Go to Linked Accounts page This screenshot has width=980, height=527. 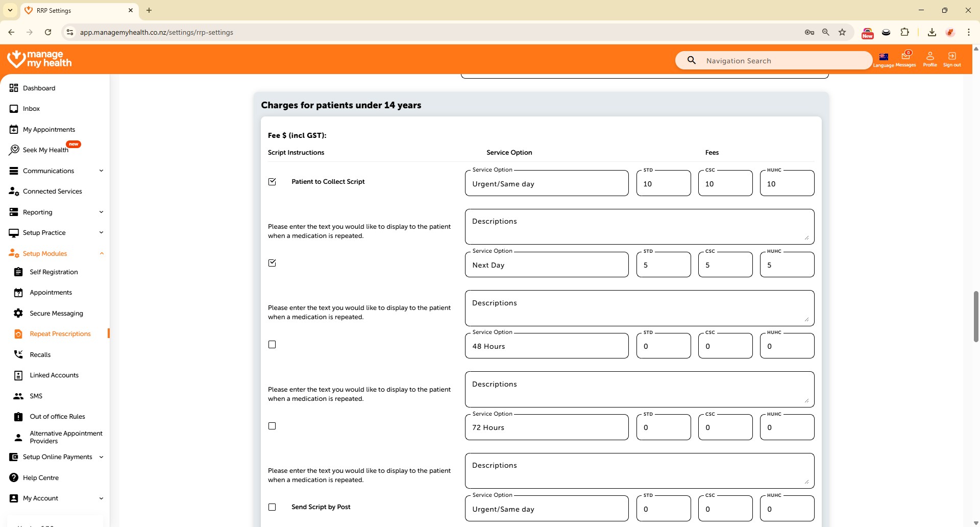click(54, 375)
